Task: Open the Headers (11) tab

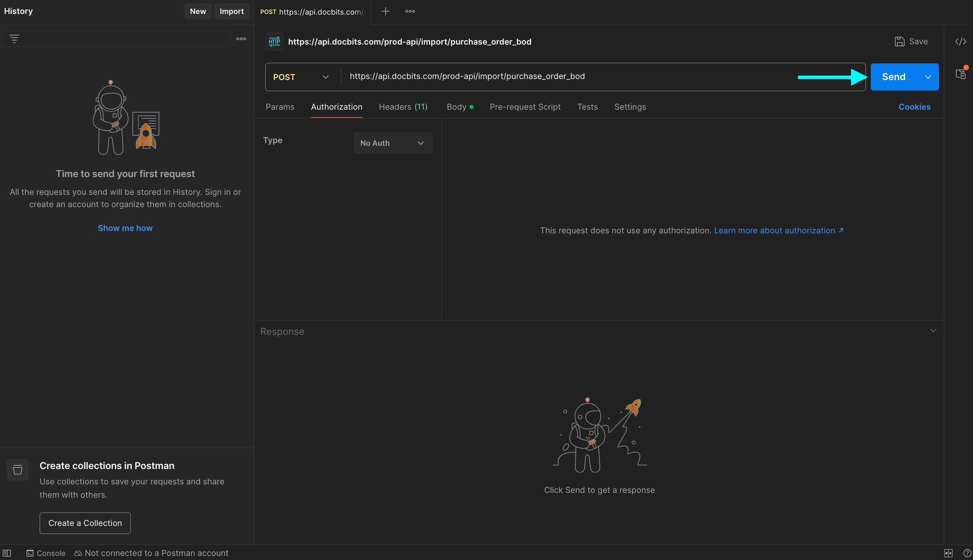Action: point(403,107)
